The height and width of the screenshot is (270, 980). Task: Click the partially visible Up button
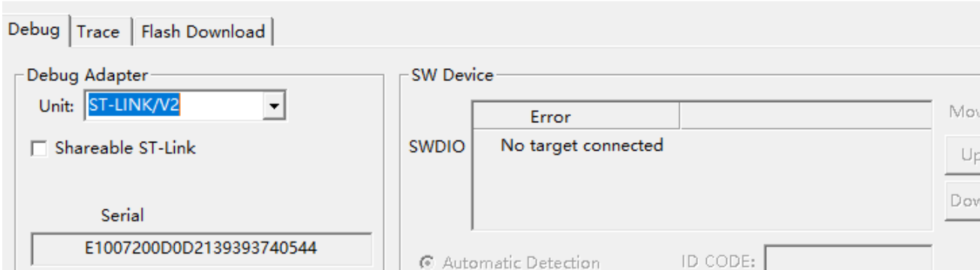point(962,155)
